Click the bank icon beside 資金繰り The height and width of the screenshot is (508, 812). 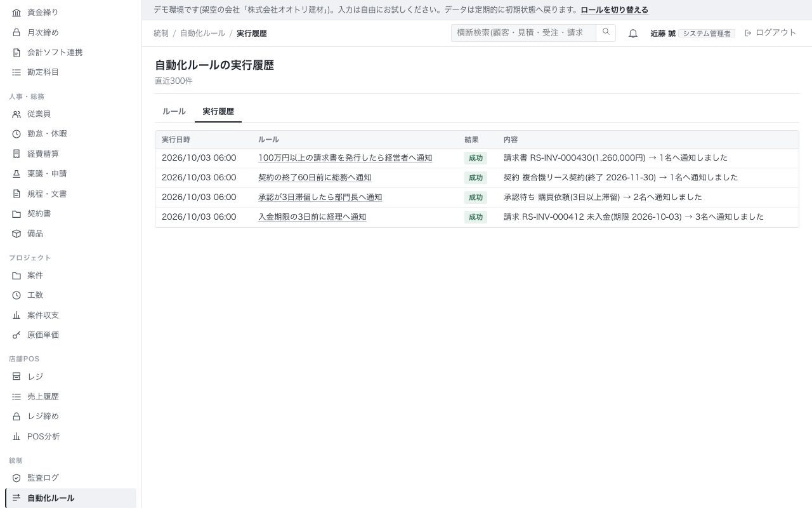[16, 12]
